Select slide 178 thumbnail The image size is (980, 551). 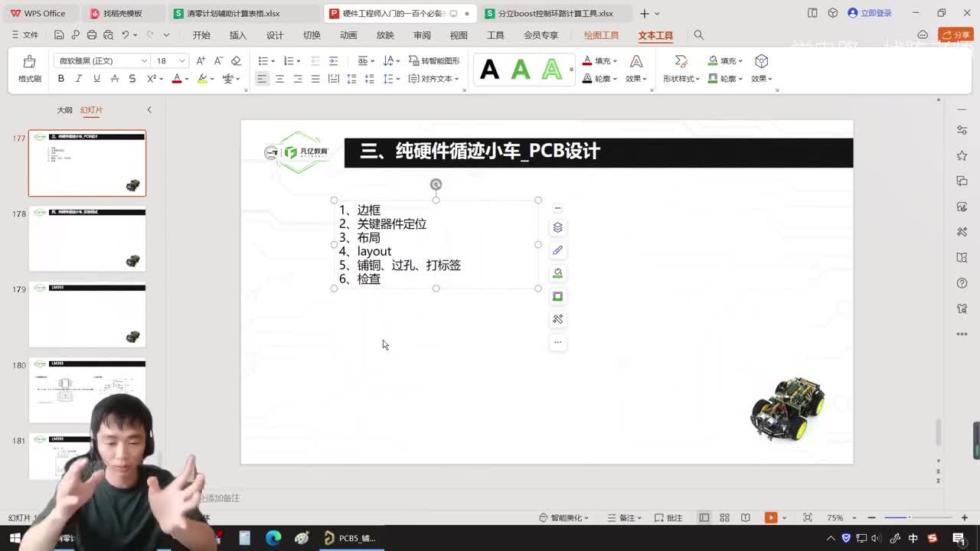[87, 239]
